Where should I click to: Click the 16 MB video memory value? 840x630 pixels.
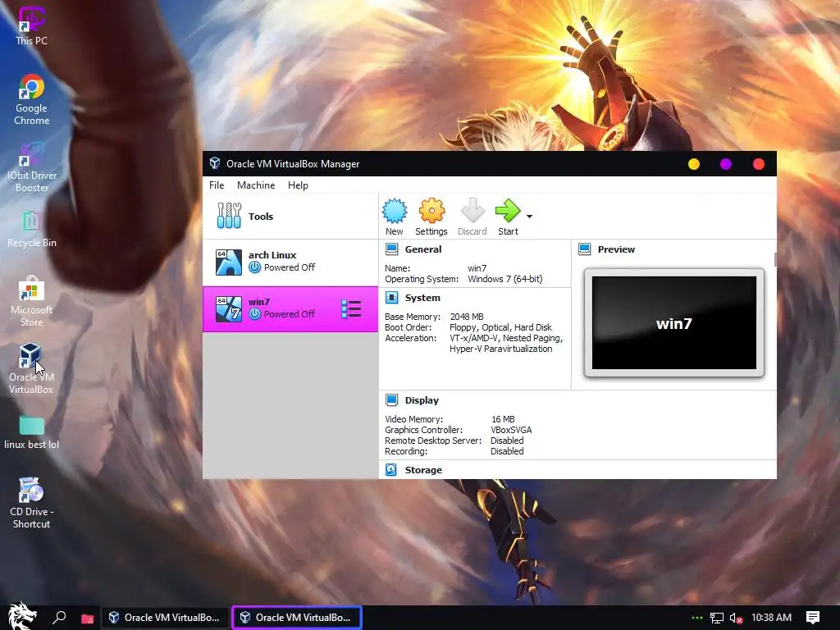[x=503, y=419]
